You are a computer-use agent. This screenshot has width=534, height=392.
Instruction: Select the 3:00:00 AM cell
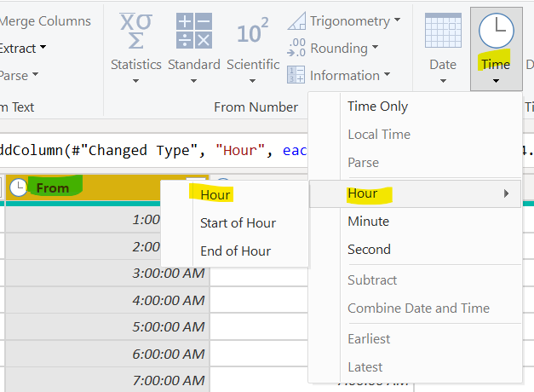point(107,273)
